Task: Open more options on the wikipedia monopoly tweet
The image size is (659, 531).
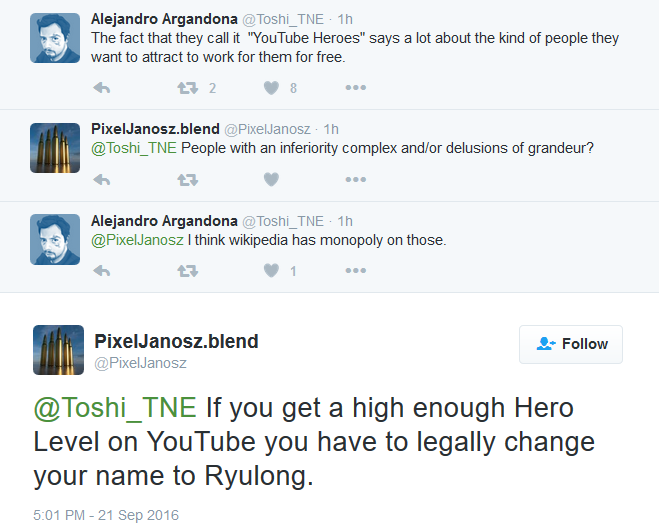Action: (356, 270)
